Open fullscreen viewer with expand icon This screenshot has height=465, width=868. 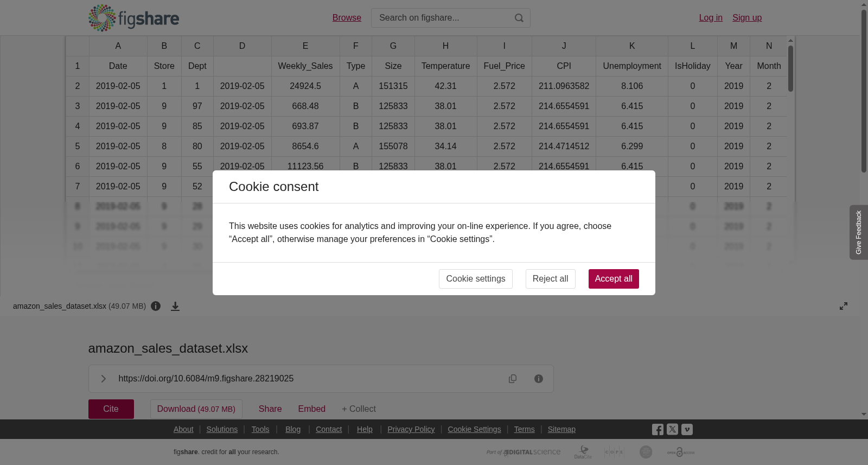pos(844,306)
